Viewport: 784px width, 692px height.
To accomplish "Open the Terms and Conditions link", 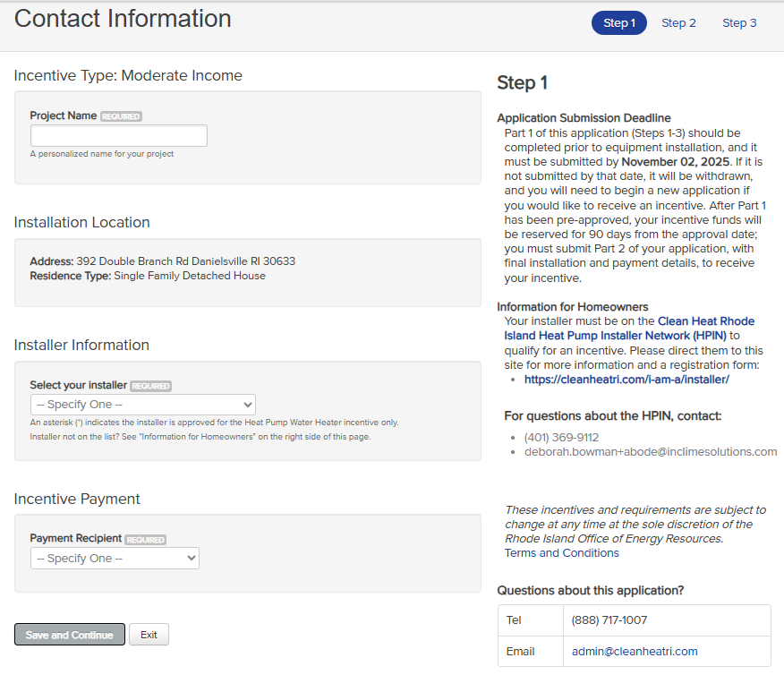I will pyautogui.click(x=561, y=553).
